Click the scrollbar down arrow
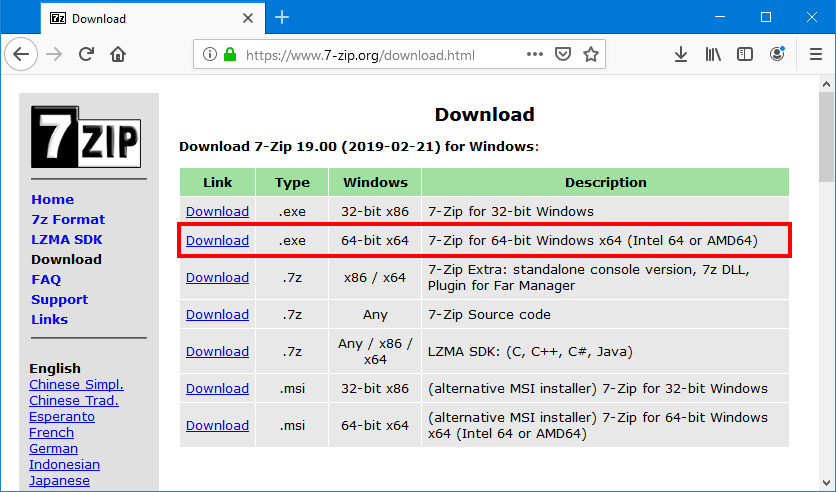Screen dimensions: 836x492 826,483
